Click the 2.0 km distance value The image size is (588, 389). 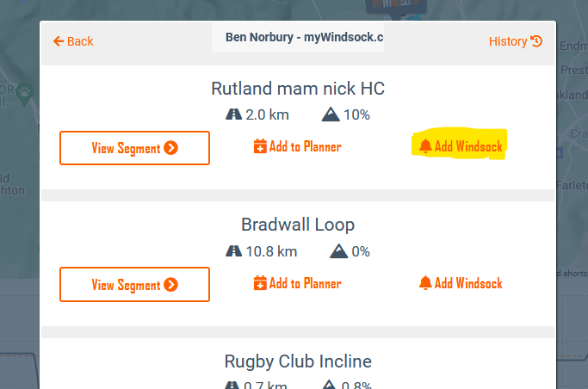[x=267, y=114]
